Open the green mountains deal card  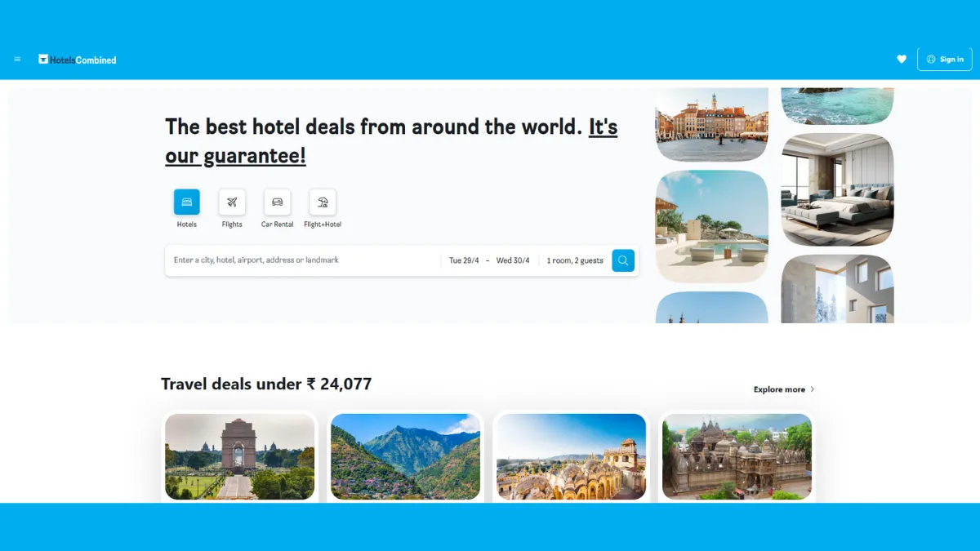click(405, 456)
